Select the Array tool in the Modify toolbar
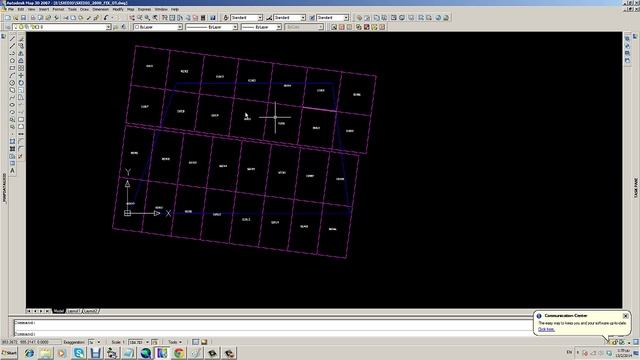640x360 pixels. tap(21, 68)
